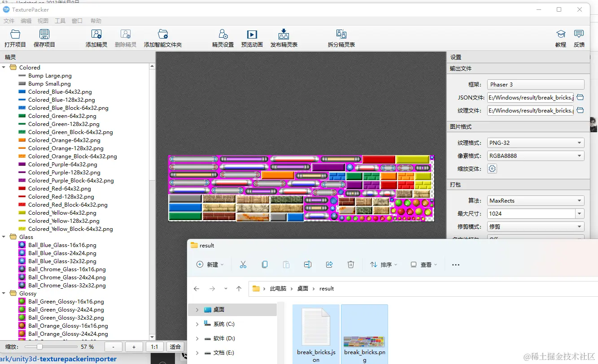Image resolution: width=598 pixels, height=364 pixels.
Task: Open a project with 打开项目
Action: coord(15,38)
